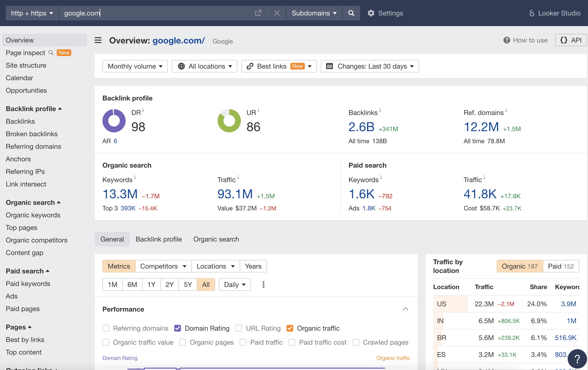Open URL in new tab icon
The image size is (588, 370).
[x=258, y=13]
